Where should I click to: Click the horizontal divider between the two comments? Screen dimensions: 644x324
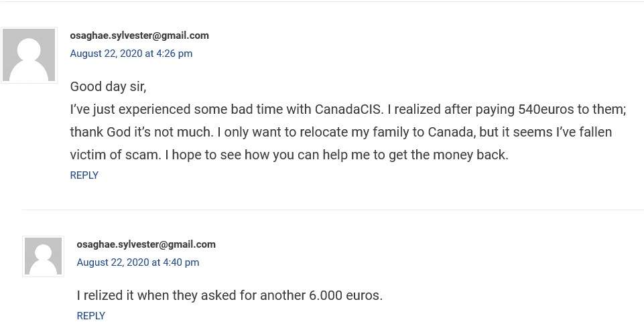(332, 210)
